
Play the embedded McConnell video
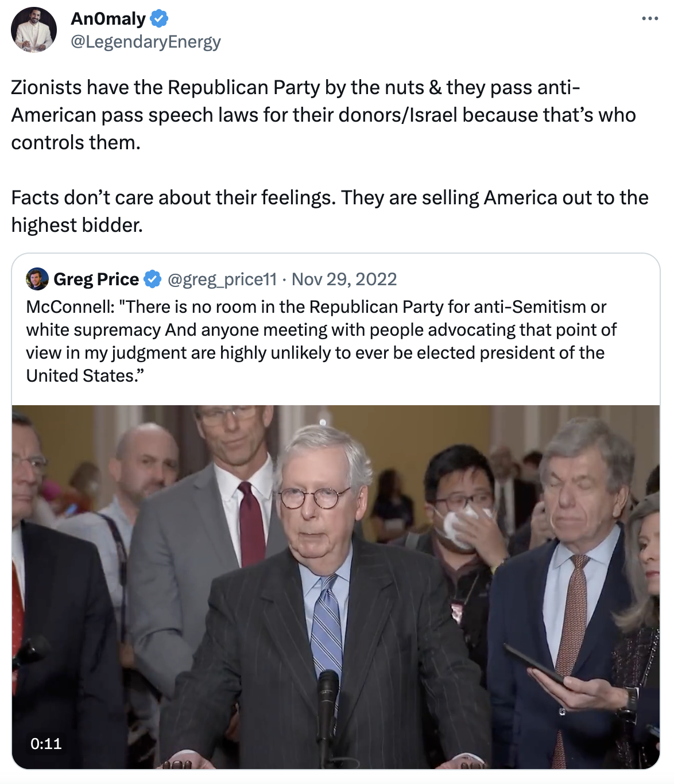(x=336, y=587)
